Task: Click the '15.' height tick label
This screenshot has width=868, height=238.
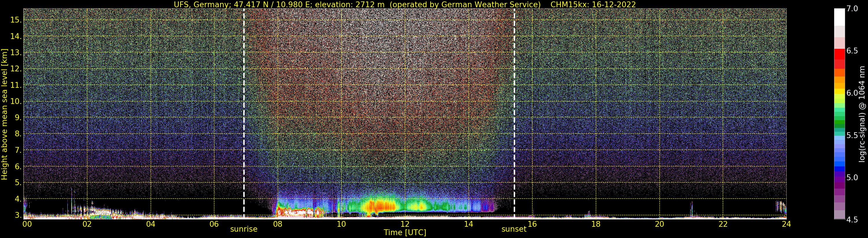Action: point(16,20)
